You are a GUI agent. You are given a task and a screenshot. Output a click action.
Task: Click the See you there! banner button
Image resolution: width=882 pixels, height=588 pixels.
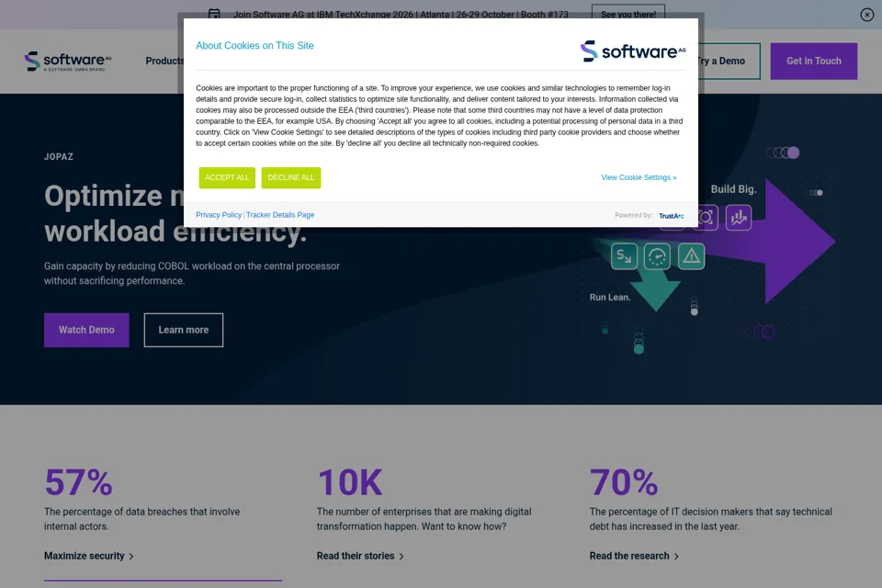coord(628,15)
